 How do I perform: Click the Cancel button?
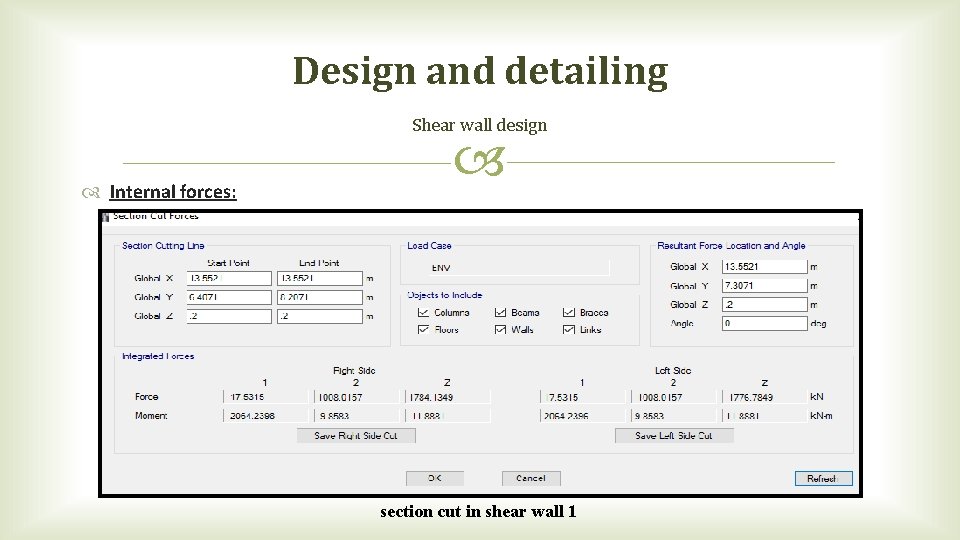pyautogui.click(x=531, y=478)
